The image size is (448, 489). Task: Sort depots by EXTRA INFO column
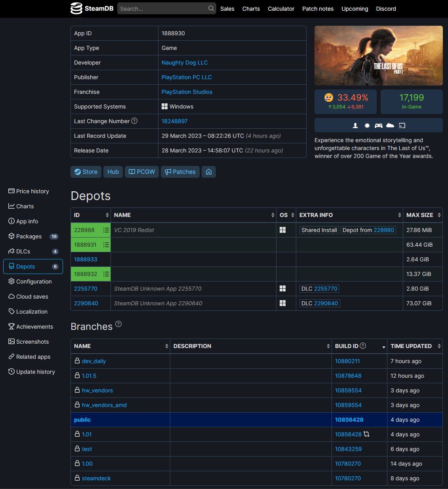tap(349, 215)
